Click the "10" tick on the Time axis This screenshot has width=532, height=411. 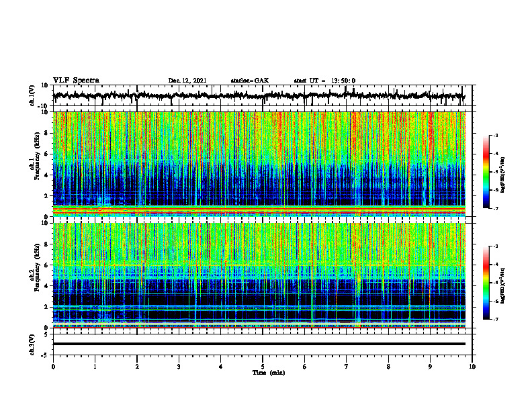[472, 367]
